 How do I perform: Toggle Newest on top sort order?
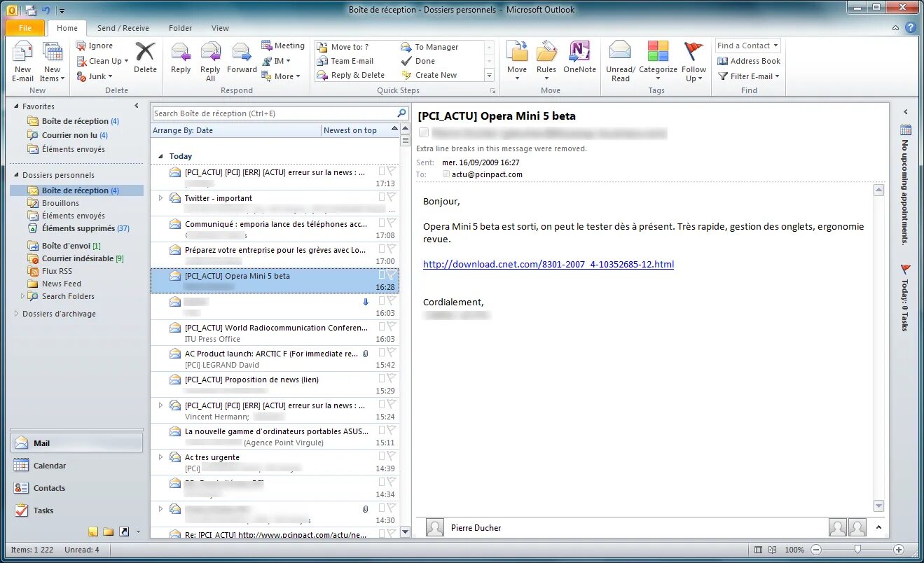pos(360,130)
